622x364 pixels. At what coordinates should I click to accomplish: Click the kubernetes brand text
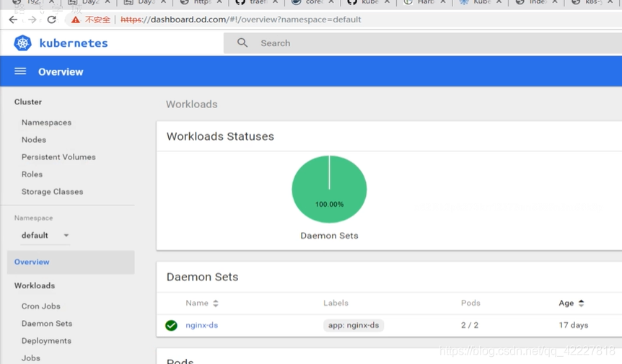[74, 43]
